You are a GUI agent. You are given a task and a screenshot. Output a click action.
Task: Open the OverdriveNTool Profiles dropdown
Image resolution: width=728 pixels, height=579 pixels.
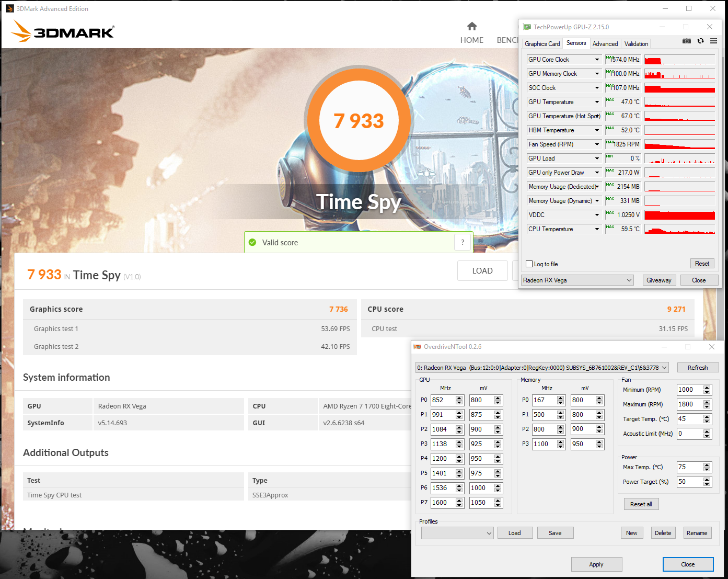pos(457,533)
